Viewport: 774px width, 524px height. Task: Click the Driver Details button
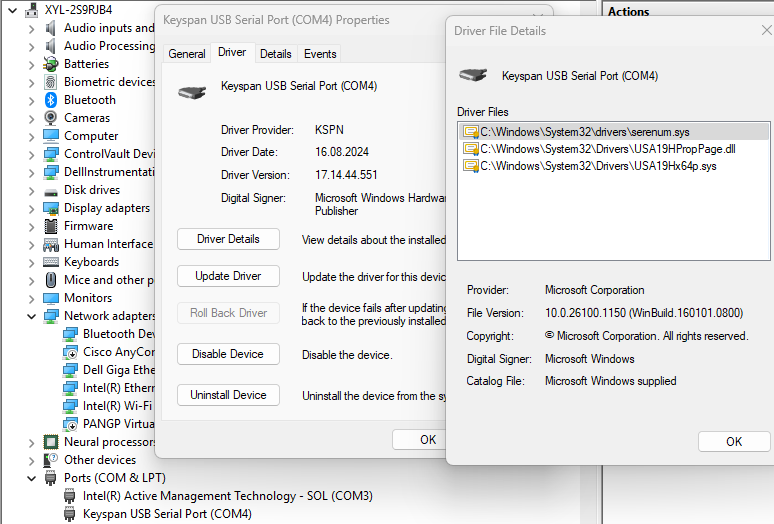tap(228, 239)
